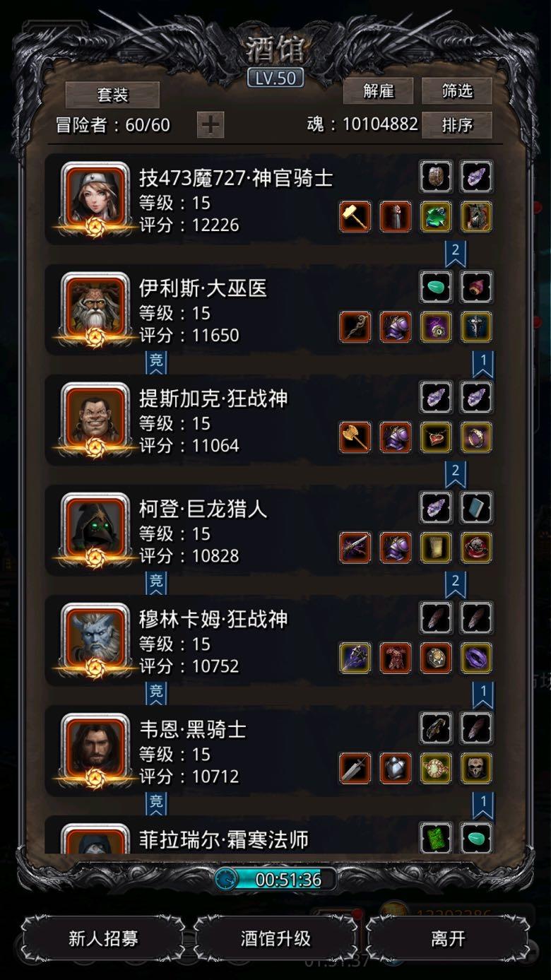Click the 解雇 dismiss button
The image size is (551, 980).
point(379,91)
